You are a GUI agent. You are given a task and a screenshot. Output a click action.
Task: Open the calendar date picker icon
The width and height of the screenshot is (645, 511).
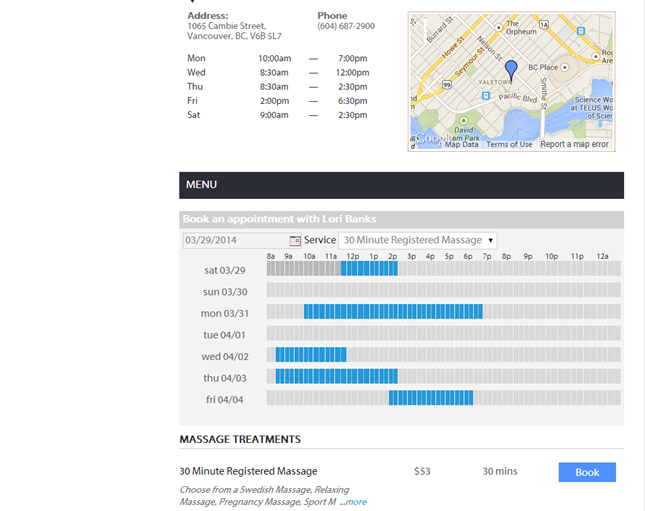[295, 241]
